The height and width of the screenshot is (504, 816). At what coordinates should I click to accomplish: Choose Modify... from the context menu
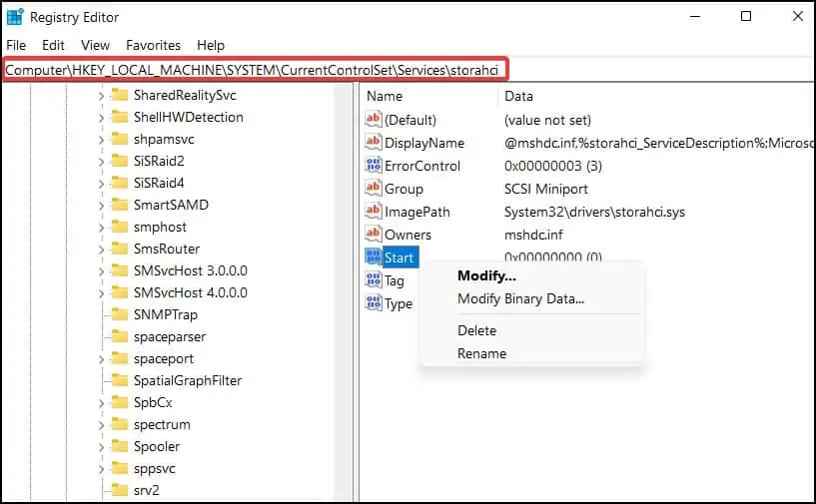point(486,275)
